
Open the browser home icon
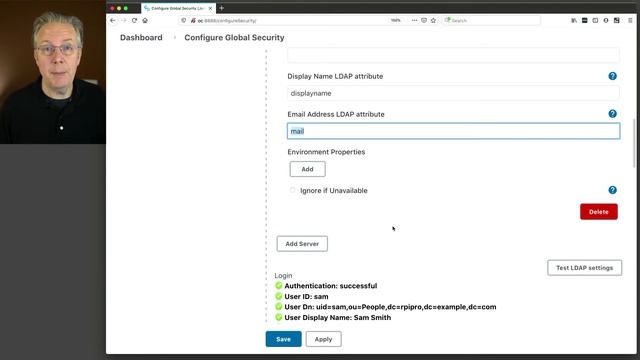[145, 20]
